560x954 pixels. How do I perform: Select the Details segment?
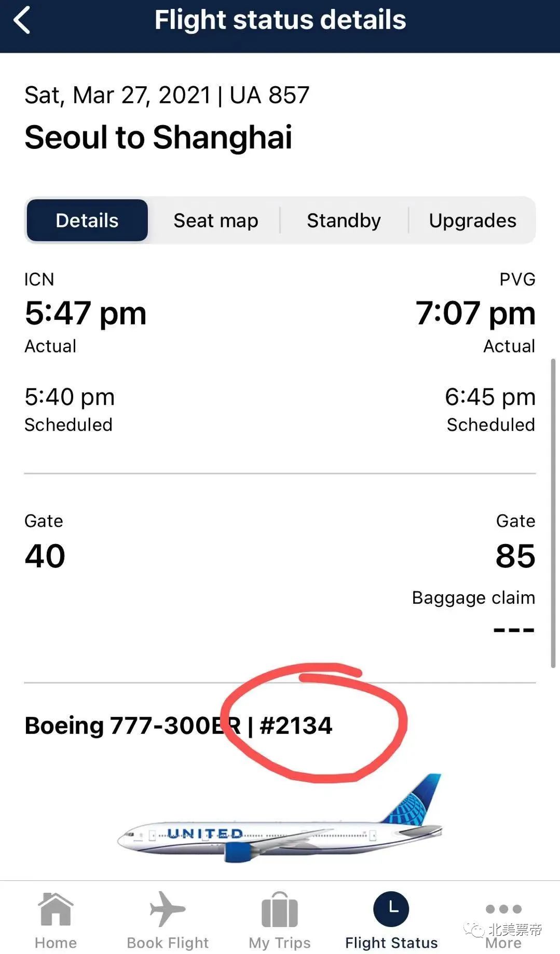87,220
